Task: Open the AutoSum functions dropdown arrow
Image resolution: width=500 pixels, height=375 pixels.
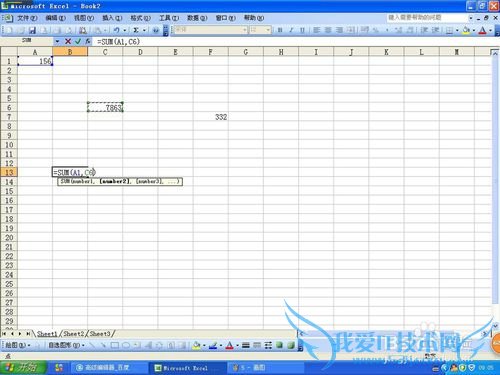Action: [144, 30]
